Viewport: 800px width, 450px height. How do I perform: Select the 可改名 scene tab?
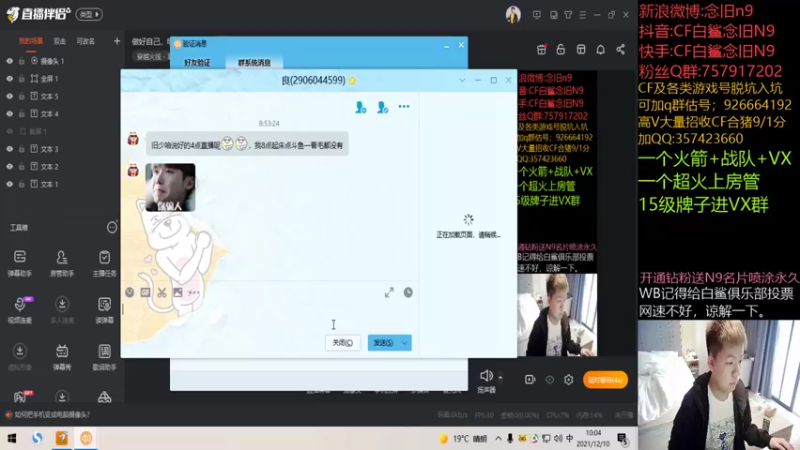[x=85, y=41]
